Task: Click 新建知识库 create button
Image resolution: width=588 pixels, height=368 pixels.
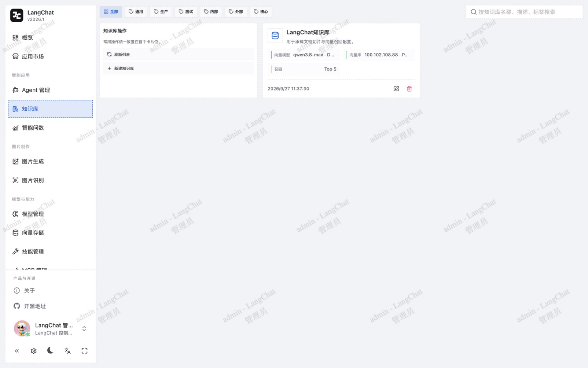Action: click(178, 68)
